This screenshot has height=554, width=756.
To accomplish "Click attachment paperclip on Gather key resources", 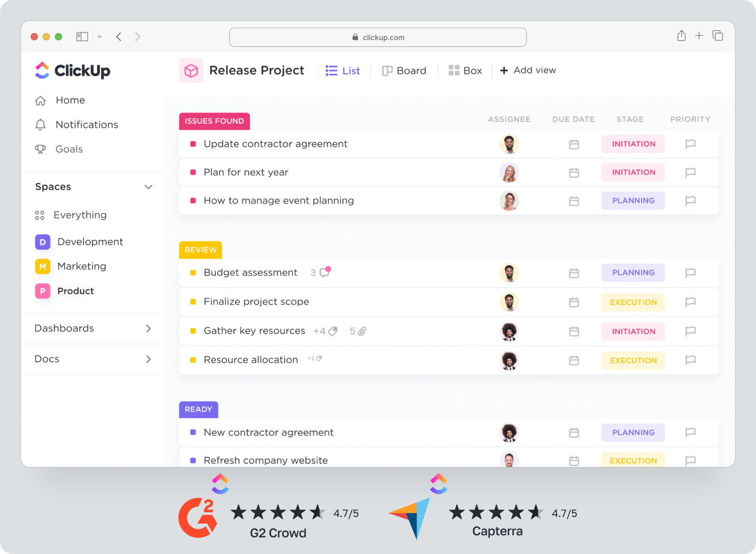I will pos(362,331).
